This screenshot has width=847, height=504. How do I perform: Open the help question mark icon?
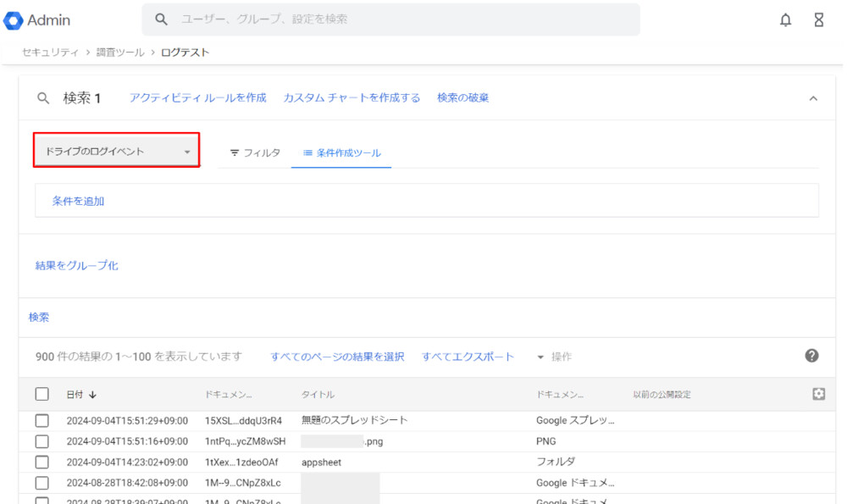[x=811, y=356]
